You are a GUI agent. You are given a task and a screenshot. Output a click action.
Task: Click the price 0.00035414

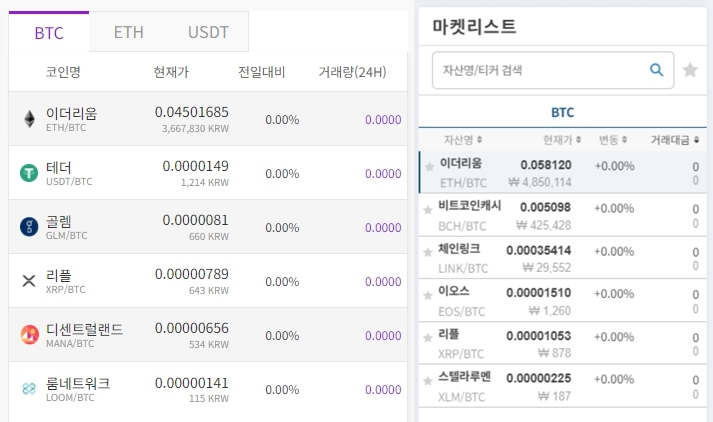point(538,251)
